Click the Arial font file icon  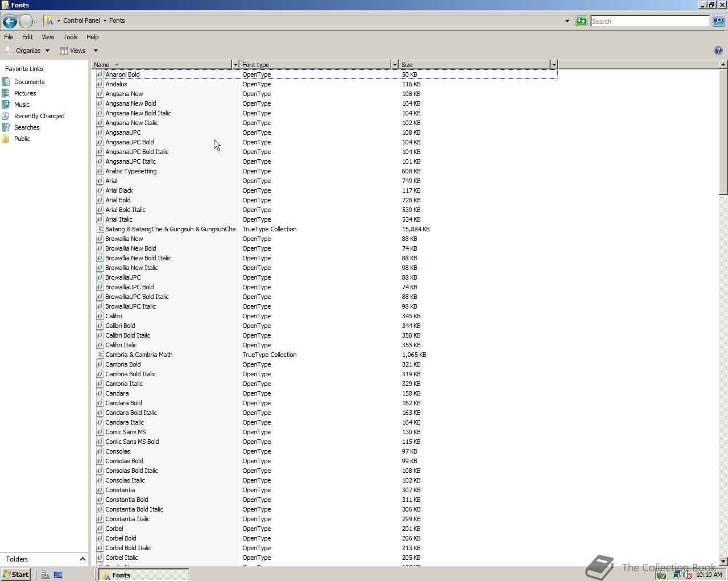tap(100, 181)
